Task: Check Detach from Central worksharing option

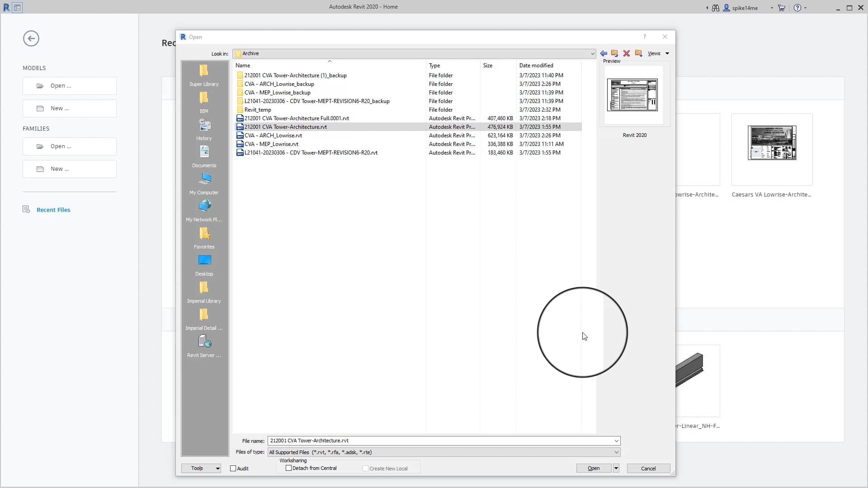Action: pos(288,468)
